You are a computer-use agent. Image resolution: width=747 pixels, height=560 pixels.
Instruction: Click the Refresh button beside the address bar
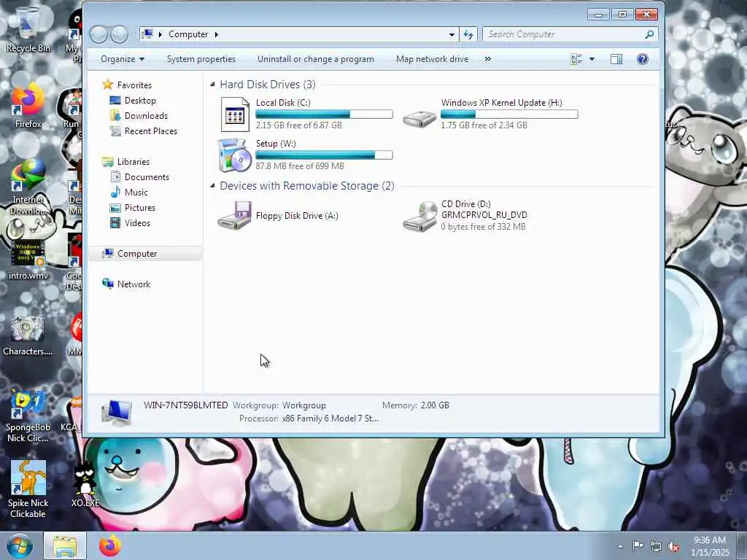click(468, 34)
